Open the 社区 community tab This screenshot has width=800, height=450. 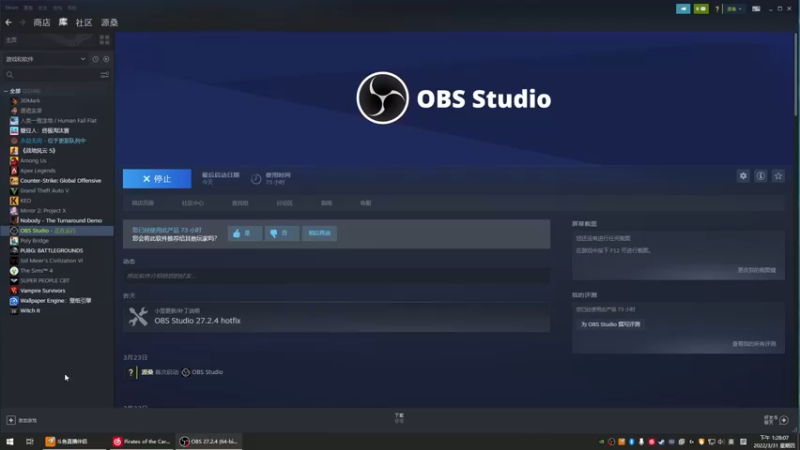point(84,22)
